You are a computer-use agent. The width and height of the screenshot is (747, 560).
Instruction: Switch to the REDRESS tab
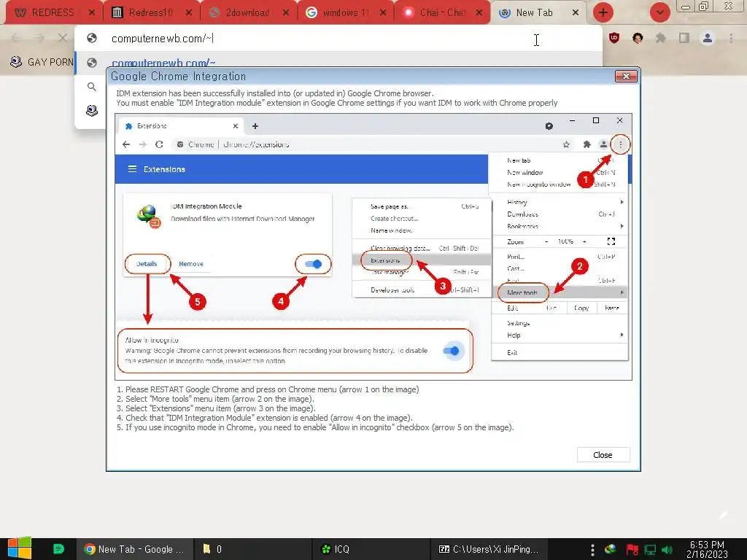(x=53, y=12)
